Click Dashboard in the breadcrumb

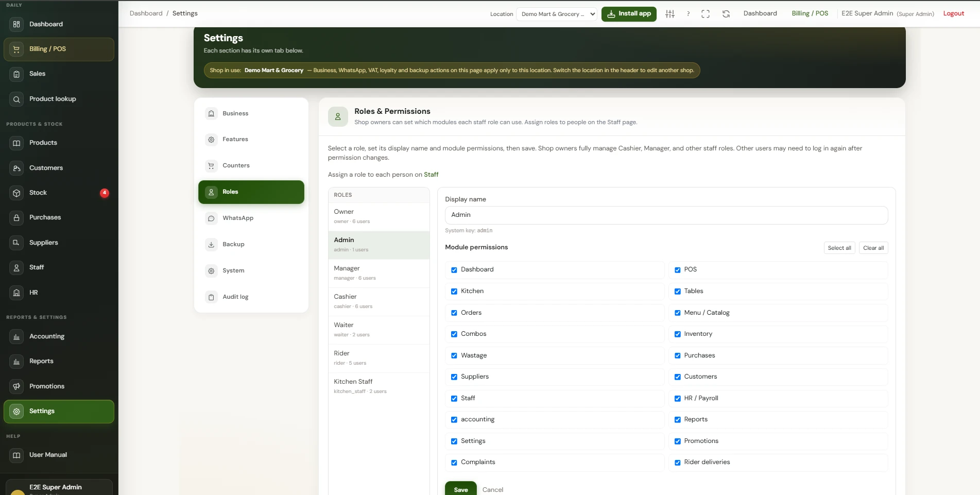pos(146,13)
